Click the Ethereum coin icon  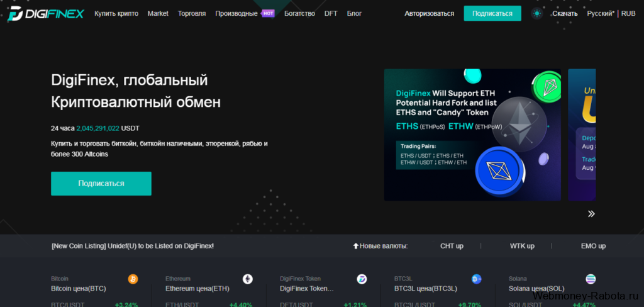(248, 279)
